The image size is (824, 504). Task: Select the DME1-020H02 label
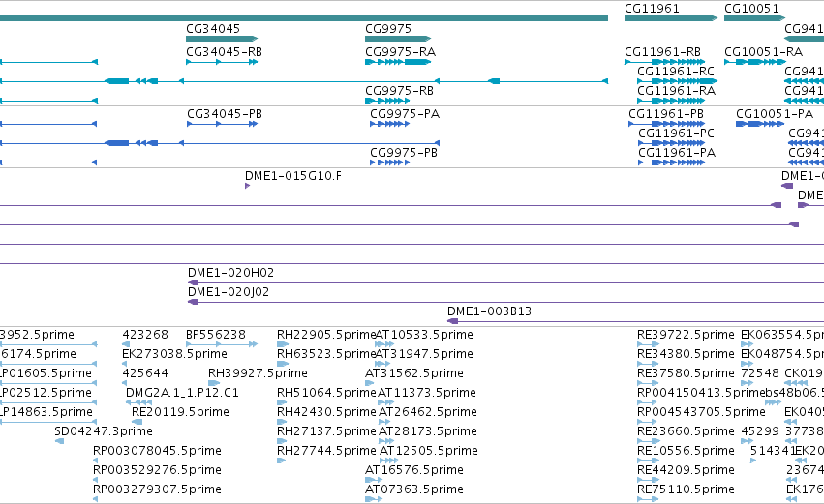click(230, 273)
